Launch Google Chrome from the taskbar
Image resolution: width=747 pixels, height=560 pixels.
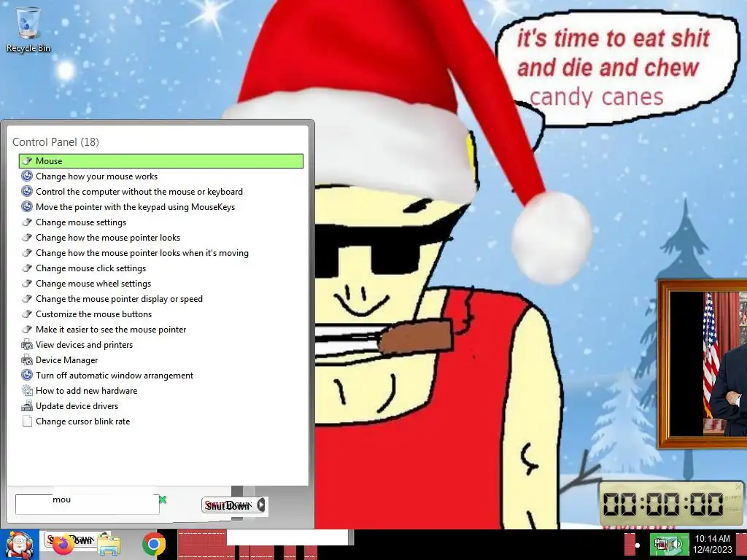pyautogui.click(x=153, y=544)
